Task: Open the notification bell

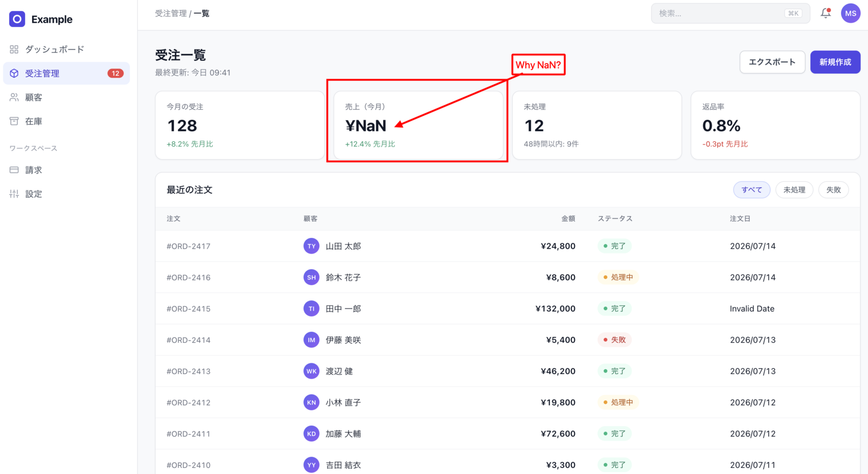Action: pos(826,13)
